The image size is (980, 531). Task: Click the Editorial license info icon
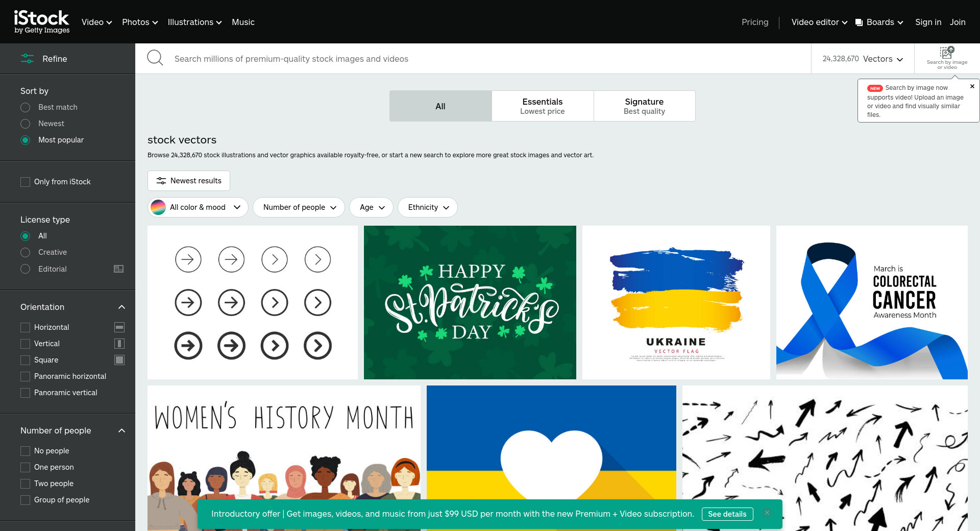click(118, 269)
